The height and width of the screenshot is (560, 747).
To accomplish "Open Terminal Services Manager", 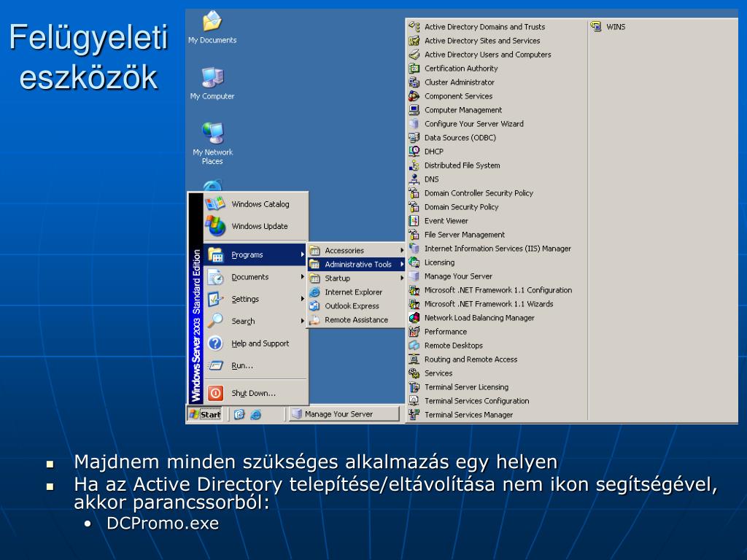I will click(497, 414).
